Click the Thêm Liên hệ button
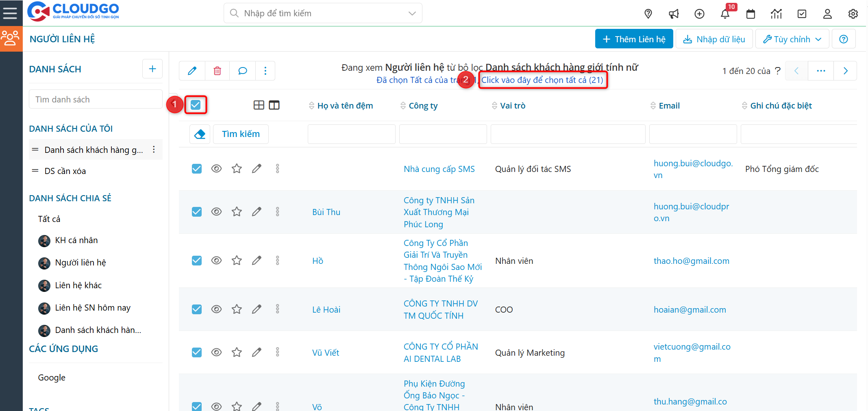This screenshot has width=868, height=411. (634, 39)
